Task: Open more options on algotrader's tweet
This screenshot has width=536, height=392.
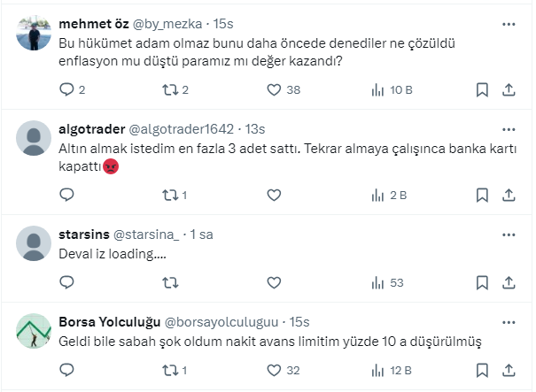Action: point(509,129)
